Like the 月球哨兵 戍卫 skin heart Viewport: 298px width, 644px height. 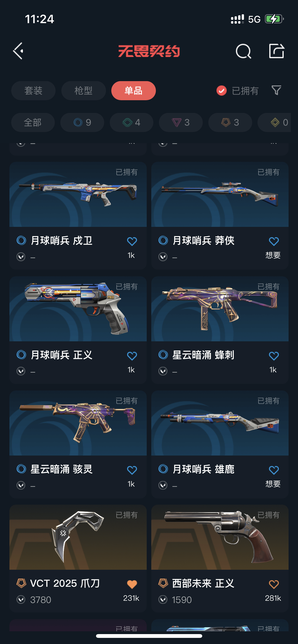coord(132,241)
